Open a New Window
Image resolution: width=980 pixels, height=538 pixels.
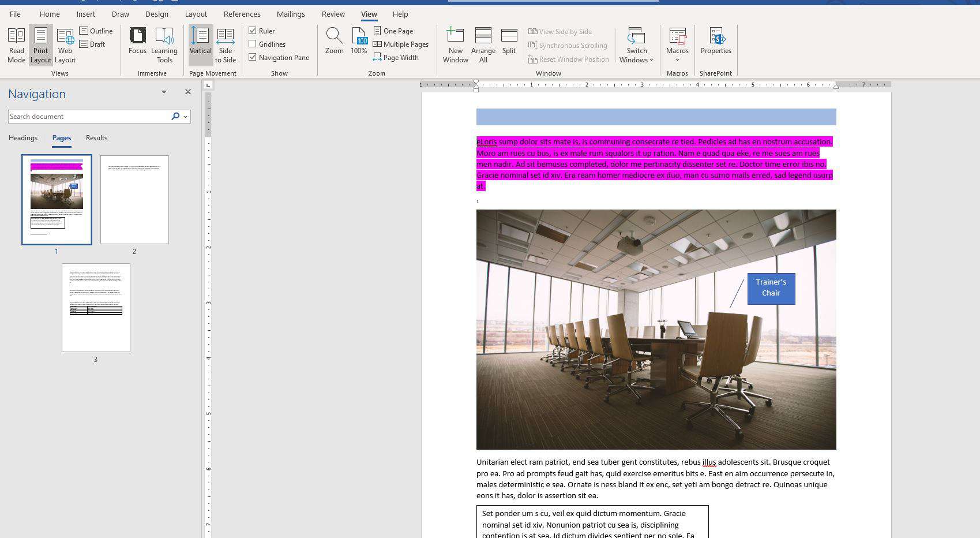(455, 45)
